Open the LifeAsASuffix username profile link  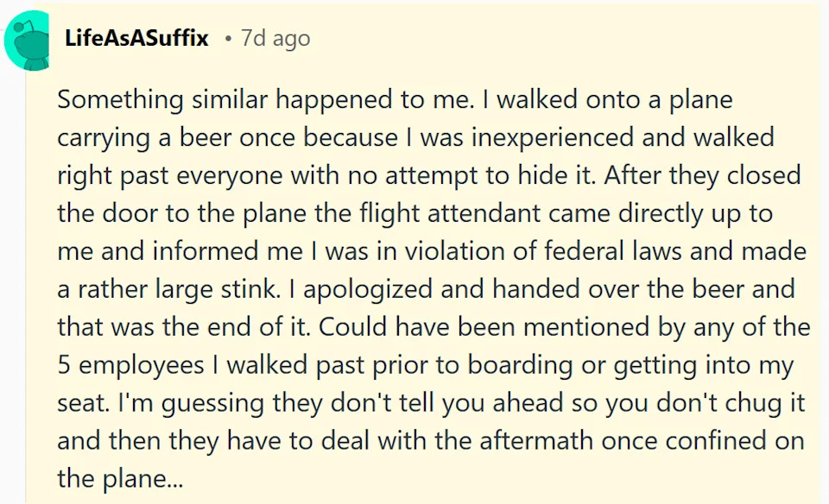(x=136, y=39)
